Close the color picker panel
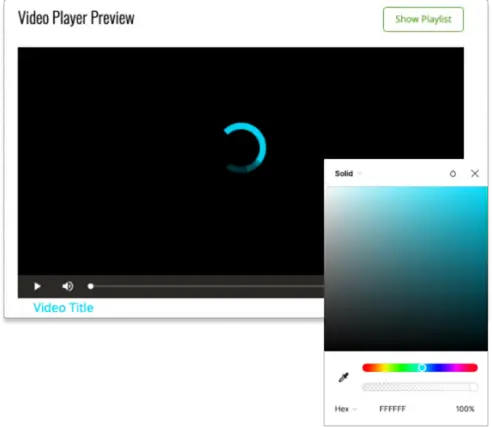Screen dimensions: 492x427 pos(475,173)
